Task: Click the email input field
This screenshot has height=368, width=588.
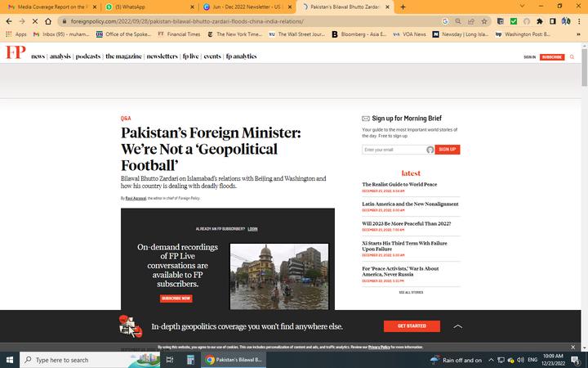Action: (x=398, y=150)
